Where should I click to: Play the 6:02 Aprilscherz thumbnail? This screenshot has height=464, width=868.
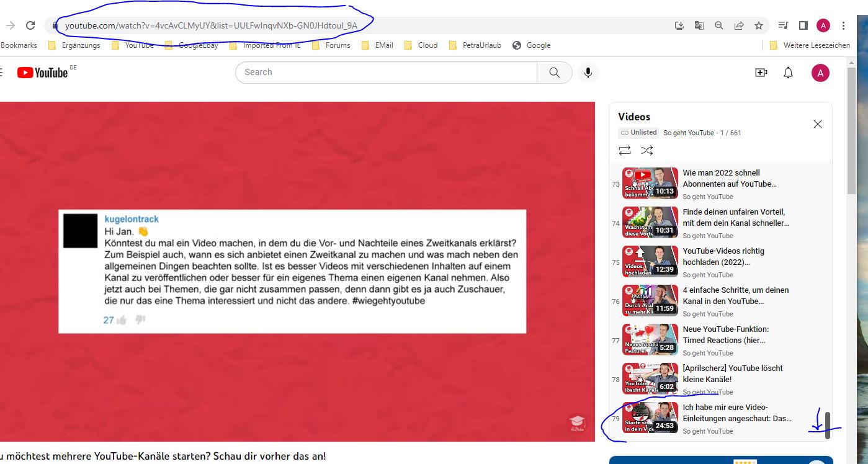pyautogui.click(x=650, y=378)
